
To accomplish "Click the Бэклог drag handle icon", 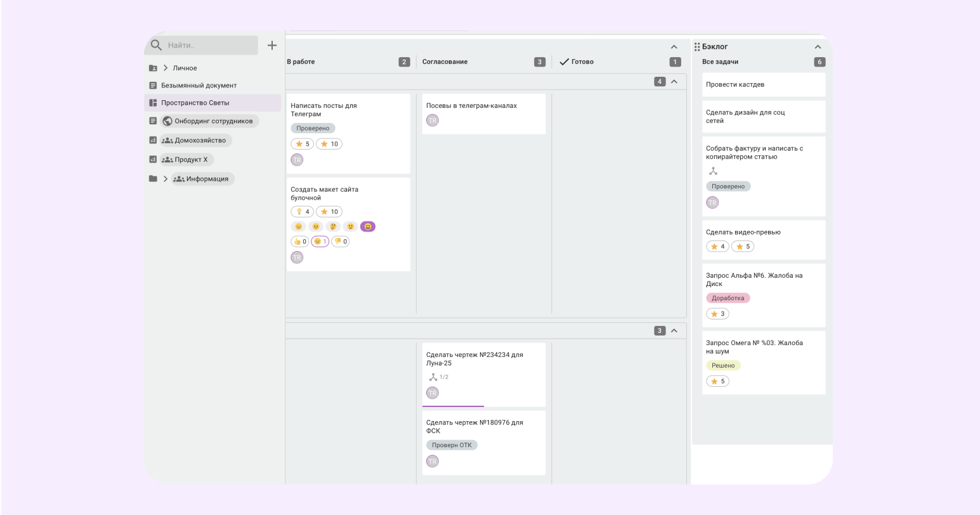I will (x=697, y=47).
